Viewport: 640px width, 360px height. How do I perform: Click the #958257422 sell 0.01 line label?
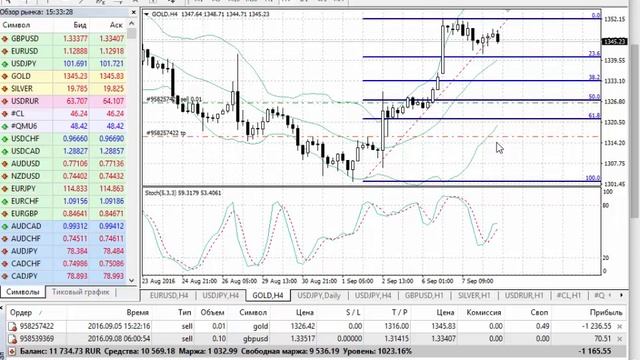tap(174, 99)
